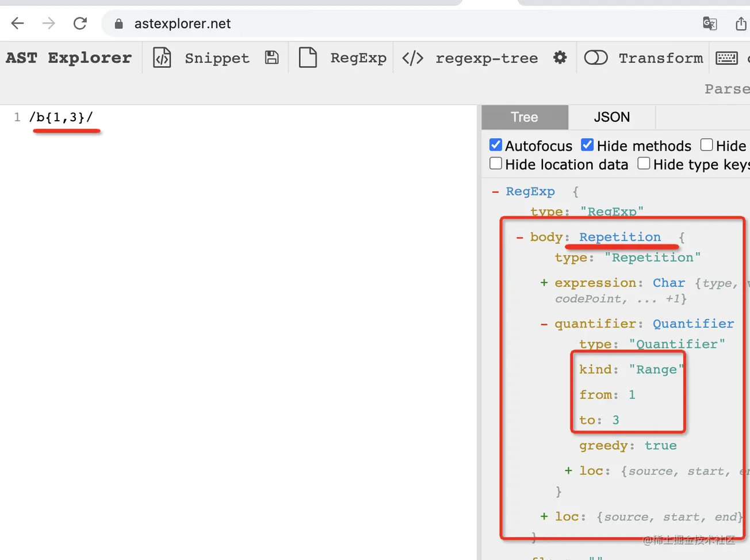
Task: Click the AST Explorer title
Action: click(x=68, y=58)
